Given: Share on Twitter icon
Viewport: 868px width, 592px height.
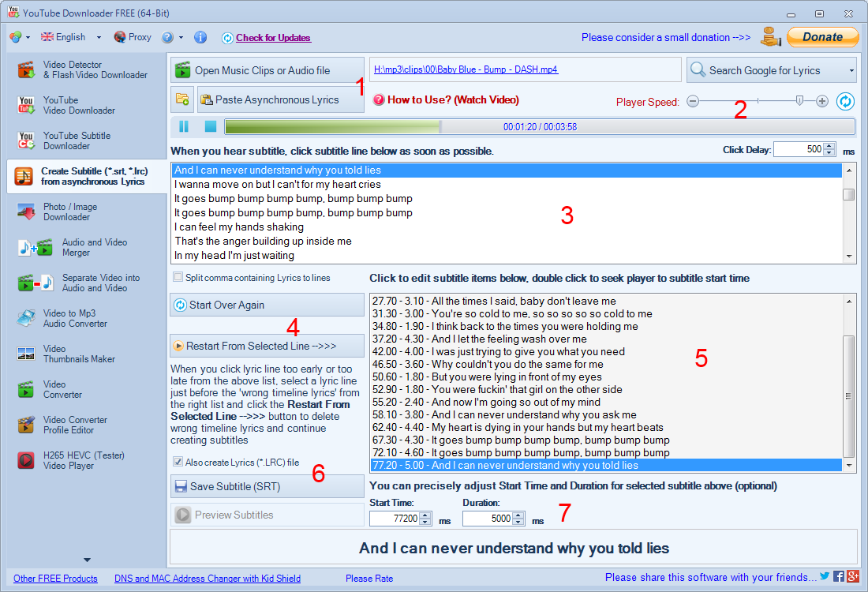Looking at the screenshot, I should pyautogui.click(x=825, y=576).
